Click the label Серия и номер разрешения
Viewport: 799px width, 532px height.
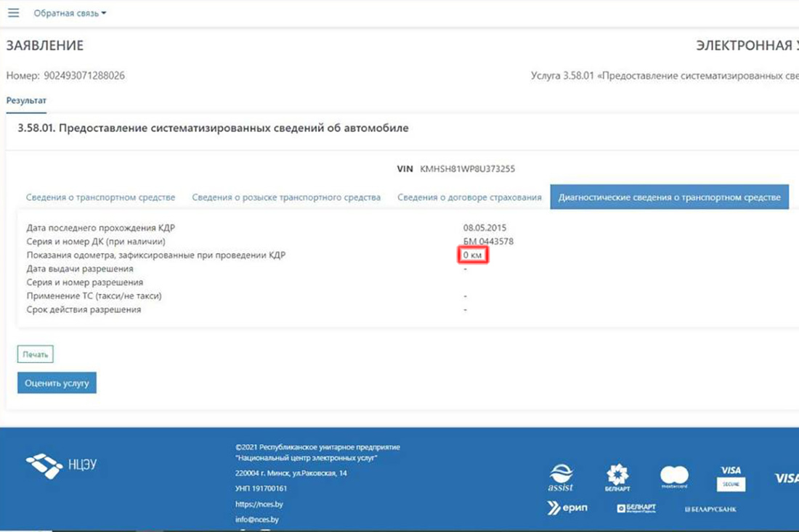(84, 282)
